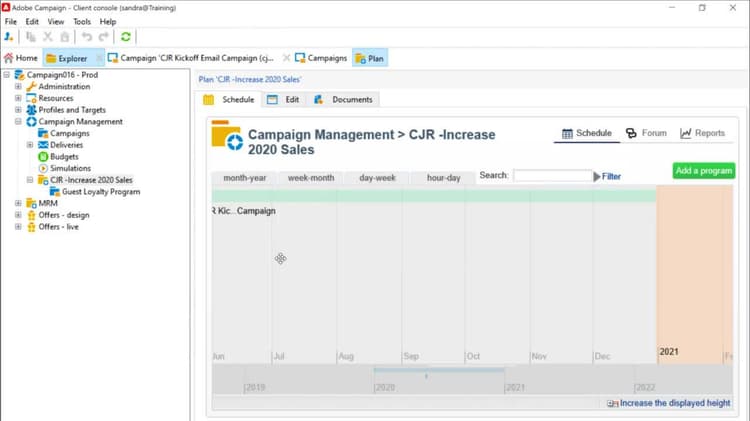The width and height of the screenshot is (750, 421).
Task: Select the Profiles and Targets icon
Action: point(32,110)
